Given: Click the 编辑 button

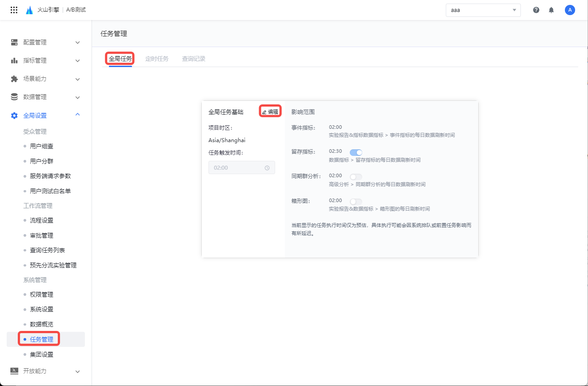Looking at the screenshot, I should pyautogui.click(x=270, y=112).
